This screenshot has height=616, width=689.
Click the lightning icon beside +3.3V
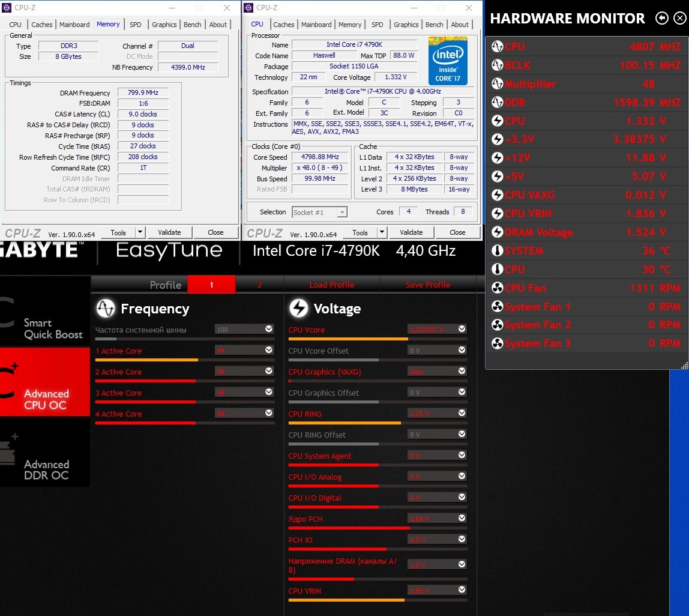497,139
